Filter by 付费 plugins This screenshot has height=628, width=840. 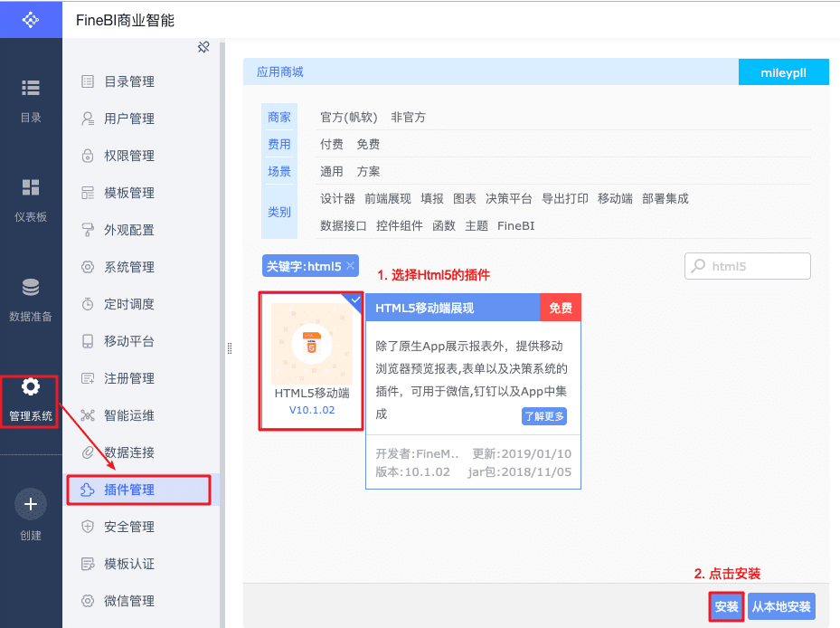click(x=332, y=144)
